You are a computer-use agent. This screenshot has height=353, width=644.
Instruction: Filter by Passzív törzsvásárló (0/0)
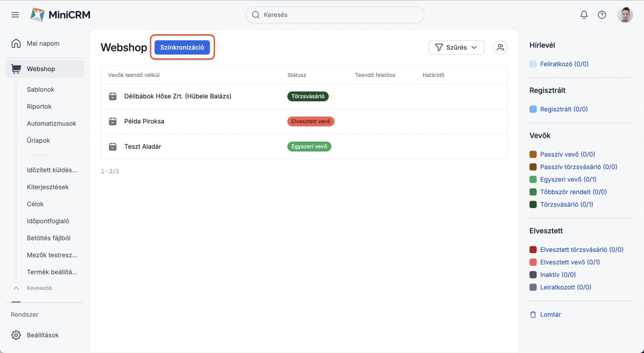tap(579, 167)
